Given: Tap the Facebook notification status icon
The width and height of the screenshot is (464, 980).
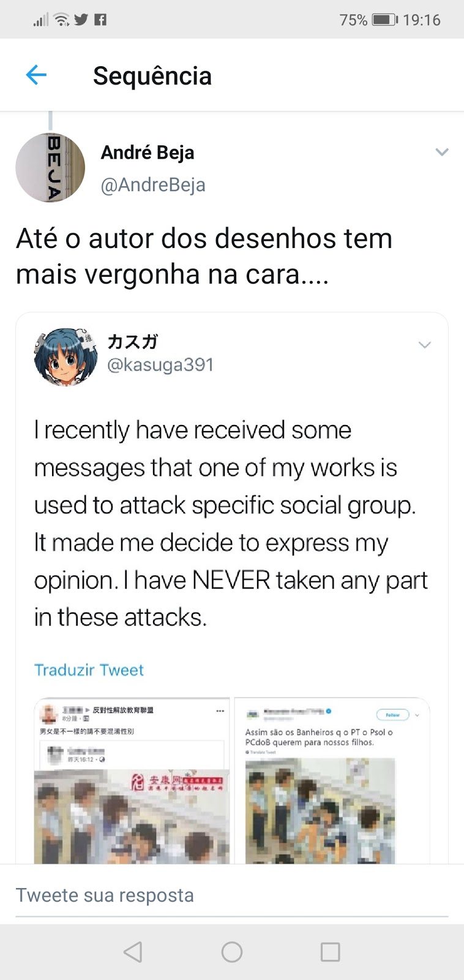Looking at the screenshot, I should [100, 20].
